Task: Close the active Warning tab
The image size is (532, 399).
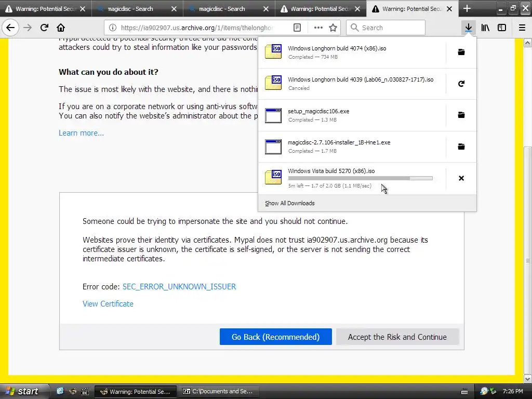Action: tap(449, 9)
